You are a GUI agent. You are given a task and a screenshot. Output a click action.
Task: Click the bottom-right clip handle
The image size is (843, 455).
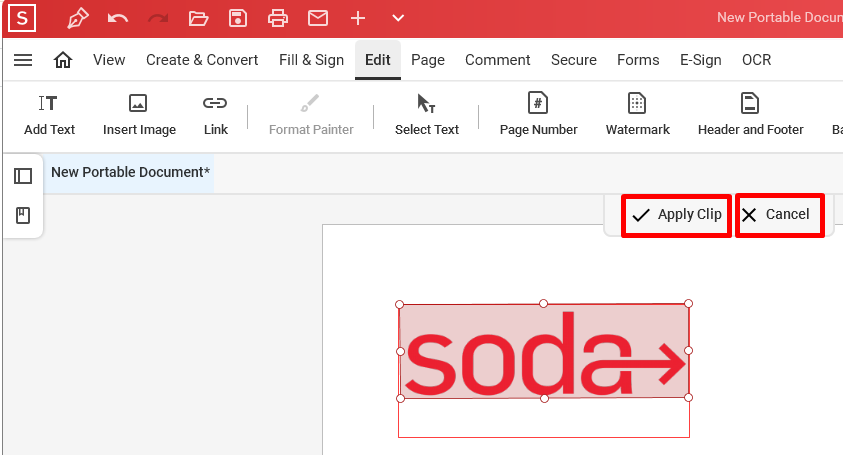click(689, 397)
